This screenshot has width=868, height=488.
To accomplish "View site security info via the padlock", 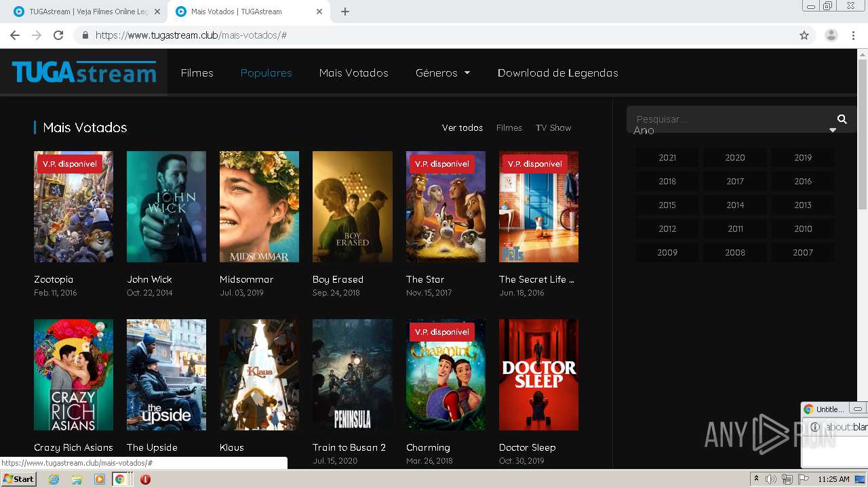I will tap(85, 35).
